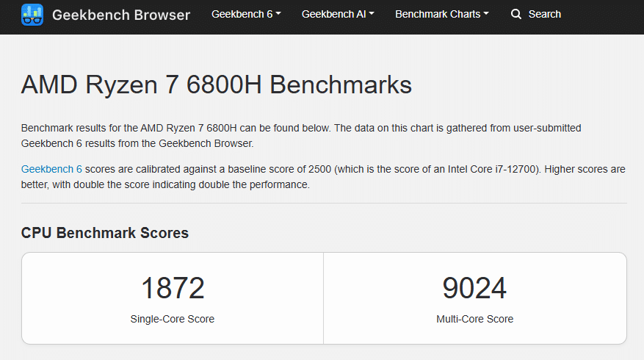This screenshot has height=360, width=644.
Task: Click the 1872 single-core score value
Action: coord(173,288)
